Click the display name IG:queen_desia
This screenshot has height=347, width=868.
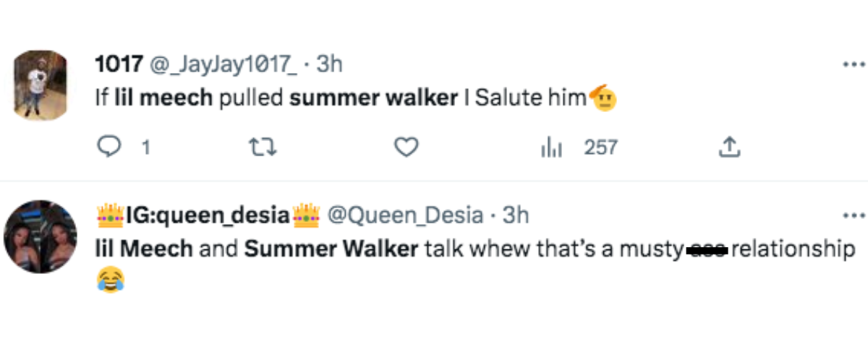coord(208,215)
